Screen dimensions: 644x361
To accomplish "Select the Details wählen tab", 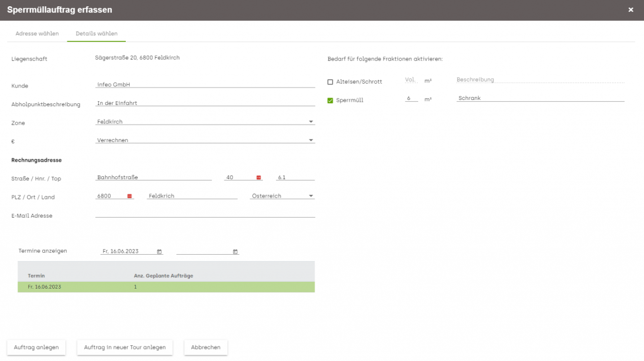I will 96,34.
